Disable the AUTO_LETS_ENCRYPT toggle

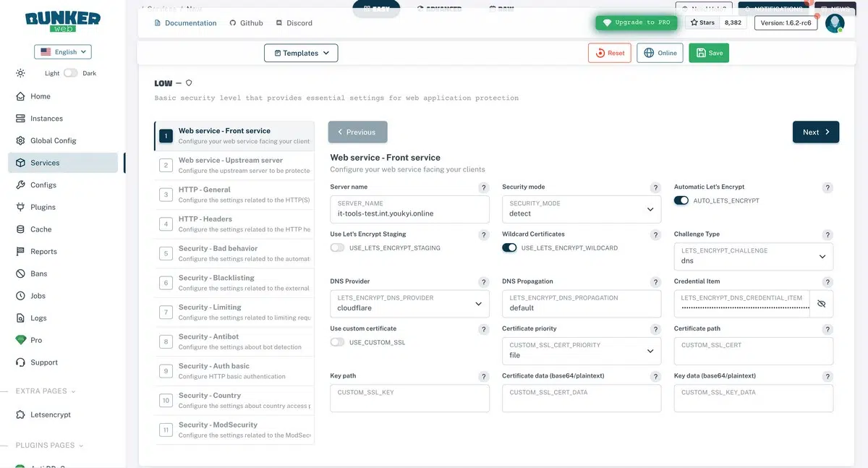coord(681,200)
